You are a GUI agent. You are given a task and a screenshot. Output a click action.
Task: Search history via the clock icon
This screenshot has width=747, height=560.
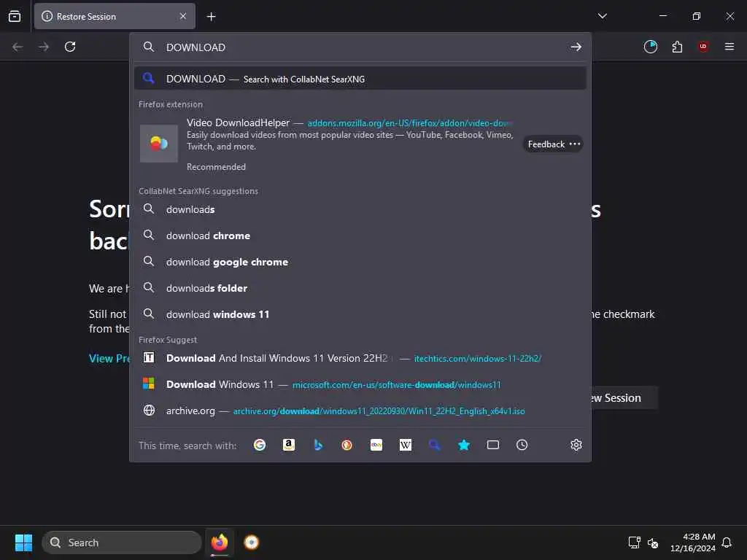click(x=522, y=445)
